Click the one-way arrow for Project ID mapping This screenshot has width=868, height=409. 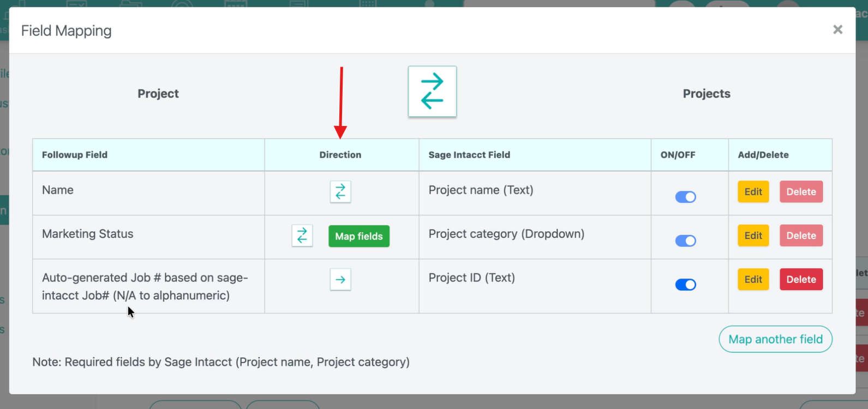point(340,280)
